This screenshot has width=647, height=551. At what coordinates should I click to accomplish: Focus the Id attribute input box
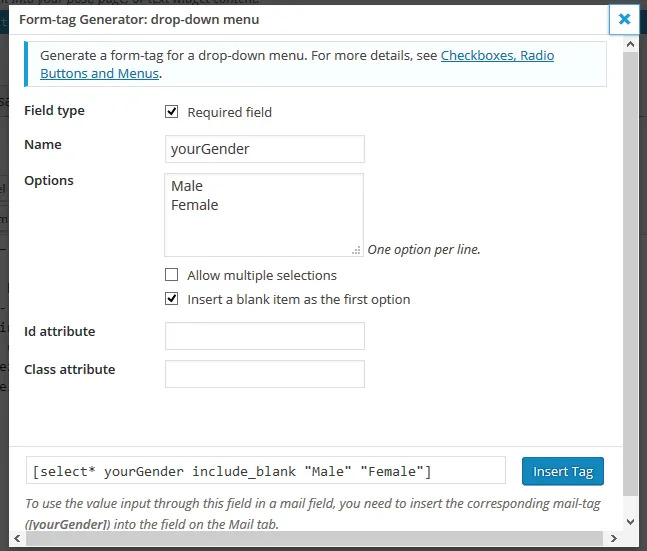(x=264, y=336)
